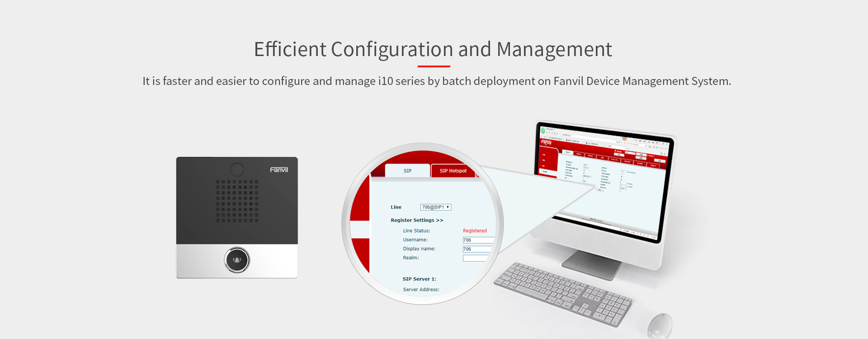Open the Line dropdown showing 706@SIP1

[x=436, y=207]
